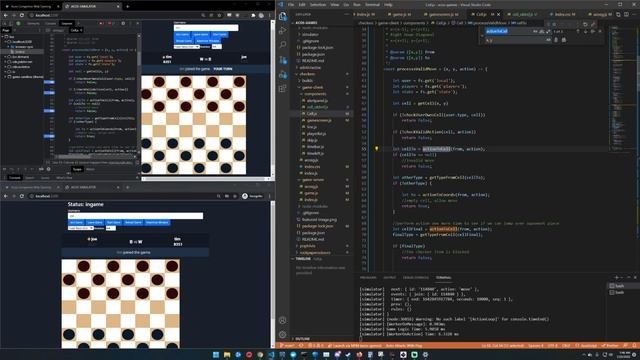Open alertpanel.js in the Explorer tree

click(x=318, y=100)
